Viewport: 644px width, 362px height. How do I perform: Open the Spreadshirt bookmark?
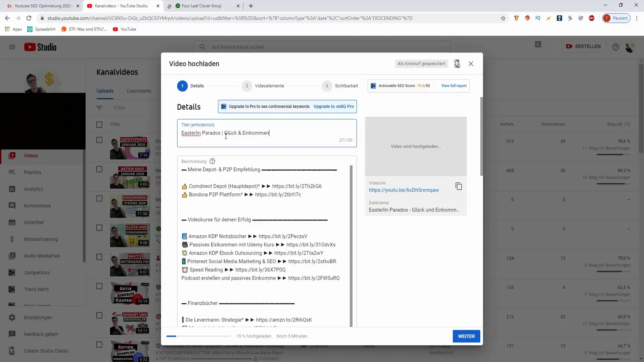coord(41,29)
